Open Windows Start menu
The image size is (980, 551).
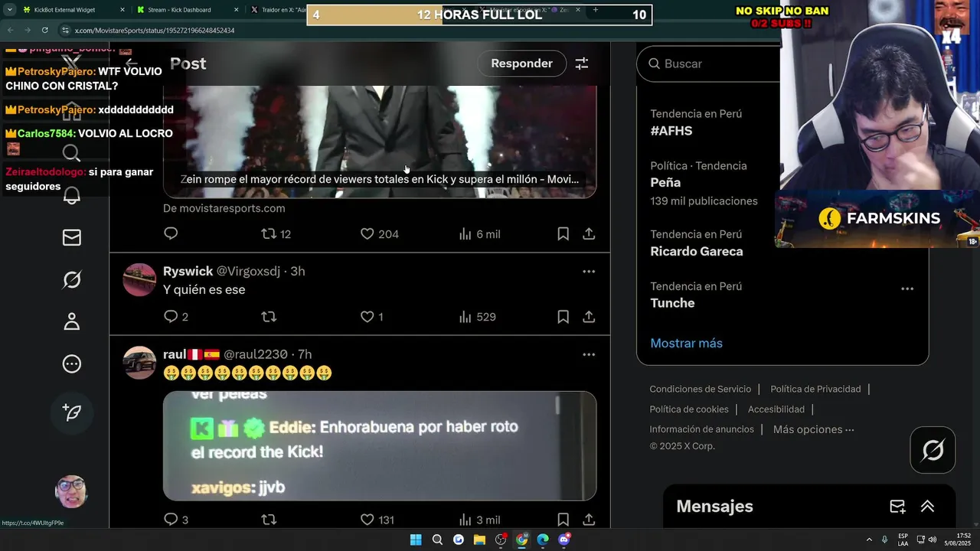(x=416, y=540)
